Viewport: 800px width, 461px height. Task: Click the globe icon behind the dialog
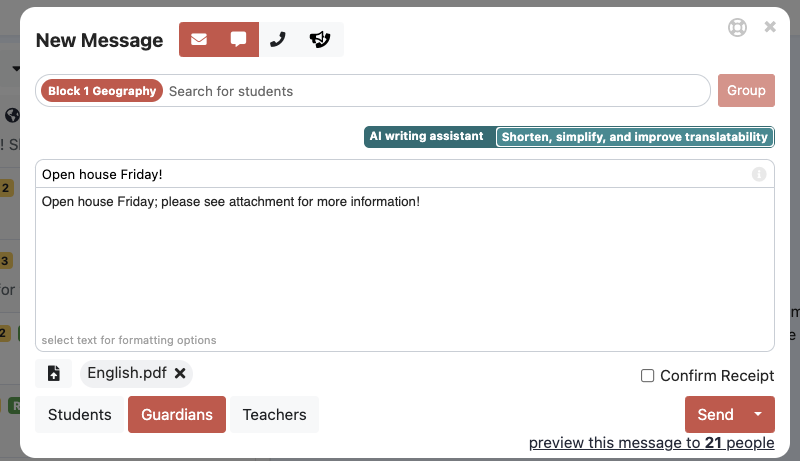click(x=12, y=116)
